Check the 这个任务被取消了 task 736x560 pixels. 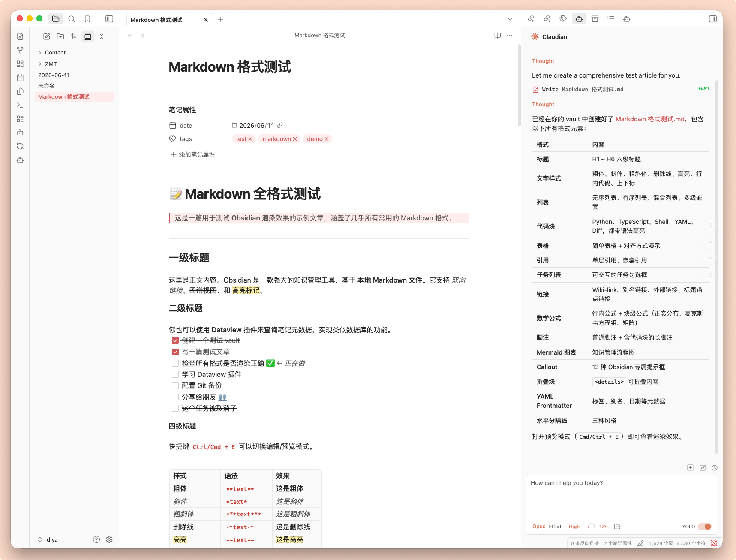[175, 408]
